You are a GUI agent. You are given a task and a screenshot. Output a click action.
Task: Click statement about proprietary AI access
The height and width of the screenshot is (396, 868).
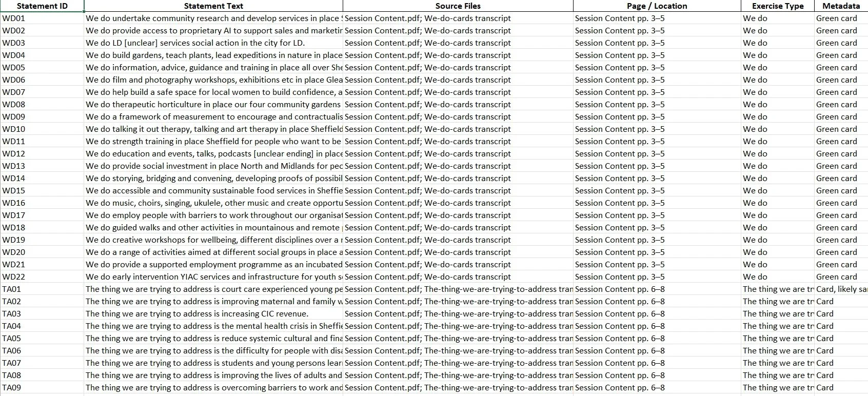pyautogui.click(x=213, y=30)
